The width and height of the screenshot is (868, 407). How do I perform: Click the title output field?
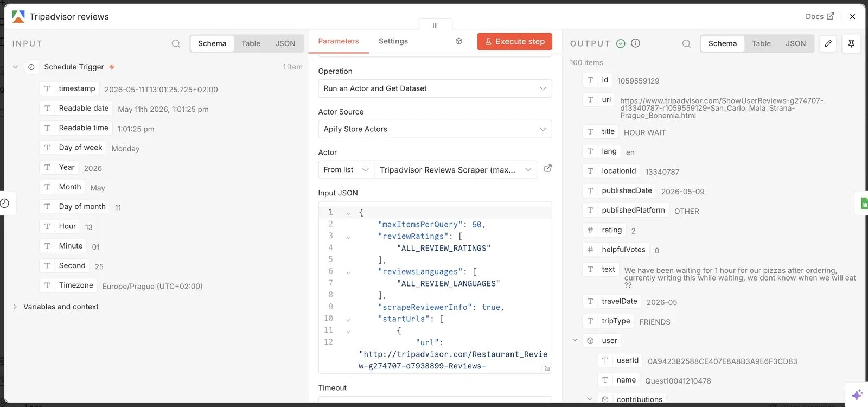pos(601,131)
